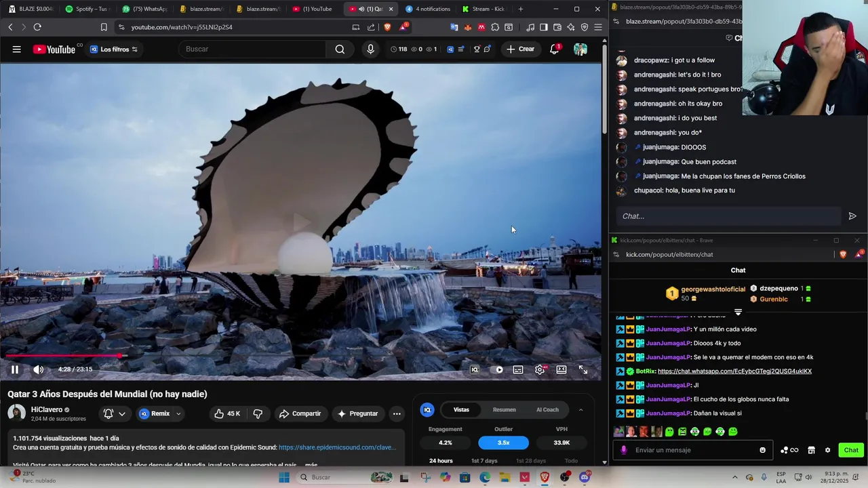868x488 pixels.
Task: Expand description with más link
Action: pyautogui.click(x=311, y=465)
